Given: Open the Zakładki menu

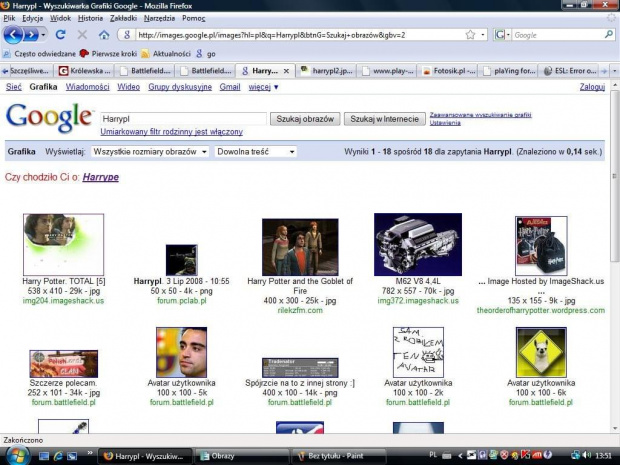Looking at the screenshot, I should tap(123, 18).
